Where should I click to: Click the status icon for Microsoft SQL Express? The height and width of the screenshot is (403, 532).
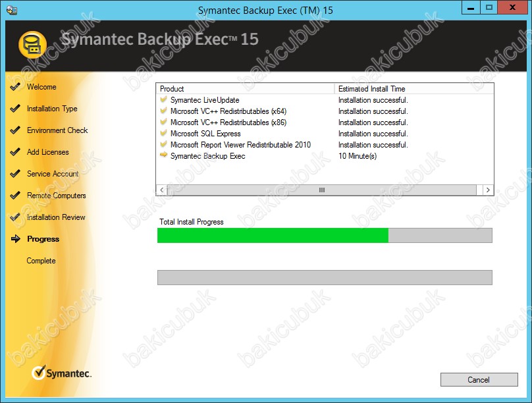(163, 133)
